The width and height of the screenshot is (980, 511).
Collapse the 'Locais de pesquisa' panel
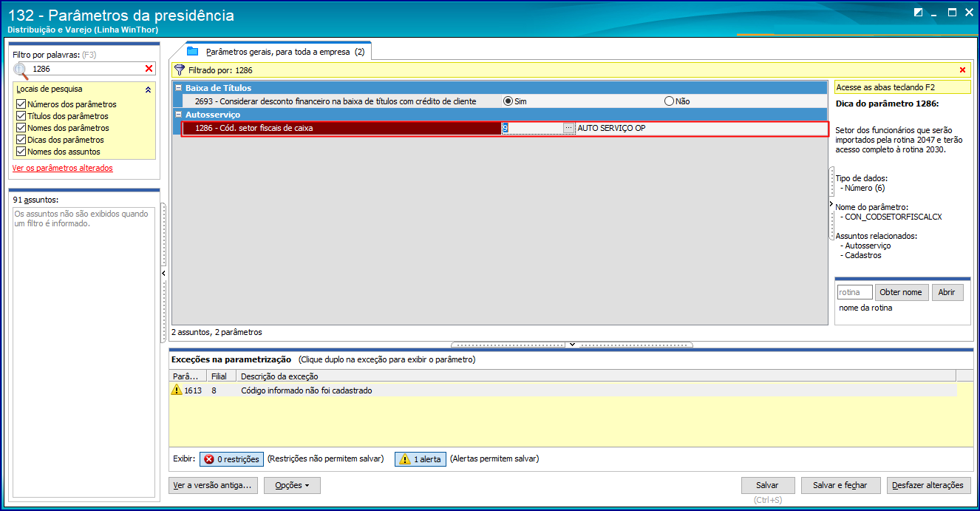pos(148,89)
